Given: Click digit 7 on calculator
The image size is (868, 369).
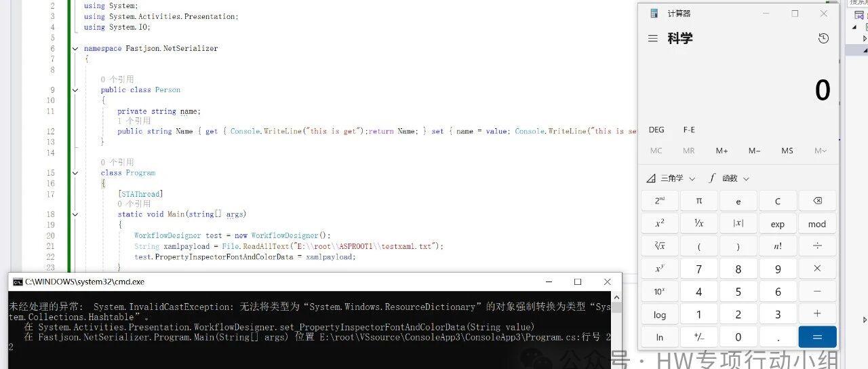Looking at the screenshot, I should (x=699, y=269).
